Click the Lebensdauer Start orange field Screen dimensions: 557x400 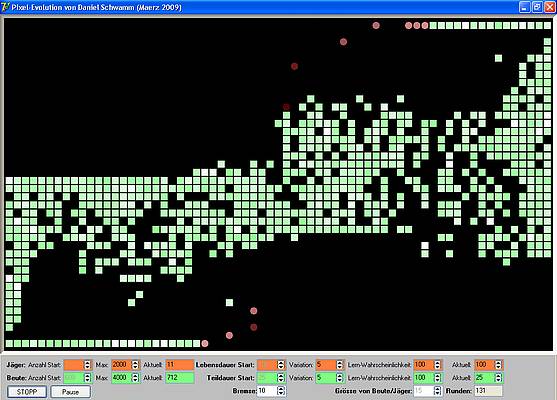click(x=267, y=365)
